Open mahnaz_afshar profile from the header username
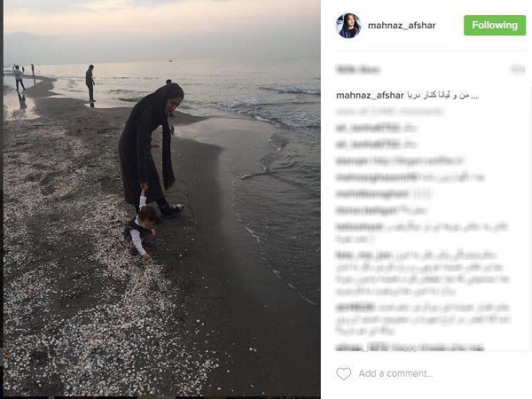The height and width of the screenshot is (399, 532). point(402,26)
